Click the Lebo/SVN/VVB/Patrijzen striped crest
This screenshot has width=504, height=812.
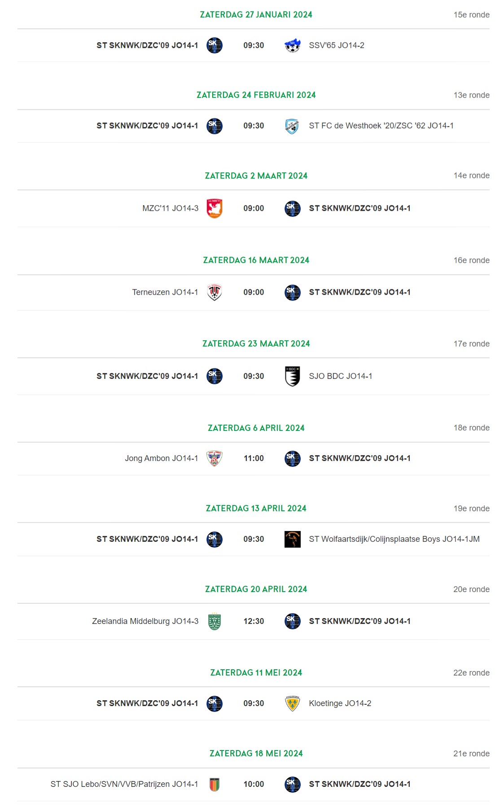tap(215, 784)
